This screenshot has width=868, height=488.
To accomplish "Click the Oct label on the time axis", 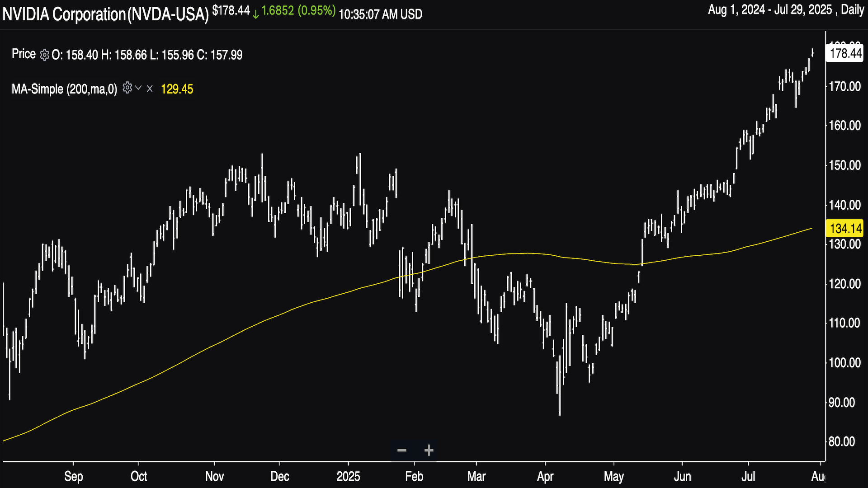I will pos(139,476).
